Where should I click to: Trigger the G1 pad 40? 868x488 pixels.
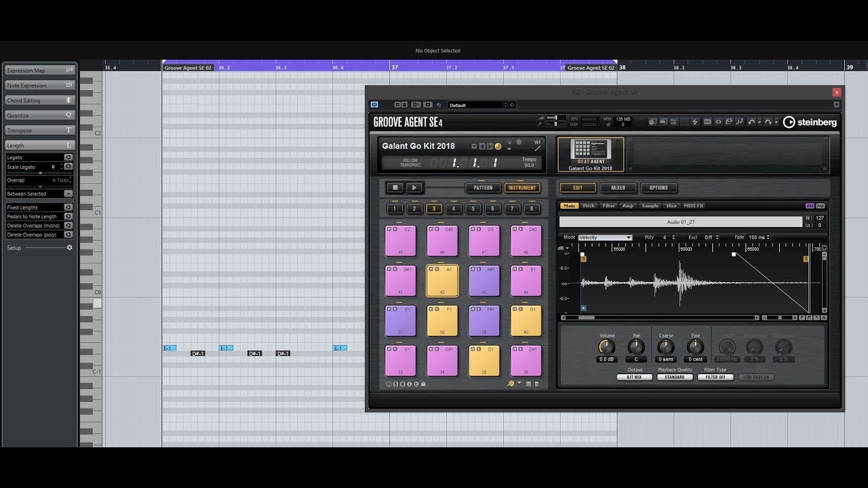tap(526, 321)
